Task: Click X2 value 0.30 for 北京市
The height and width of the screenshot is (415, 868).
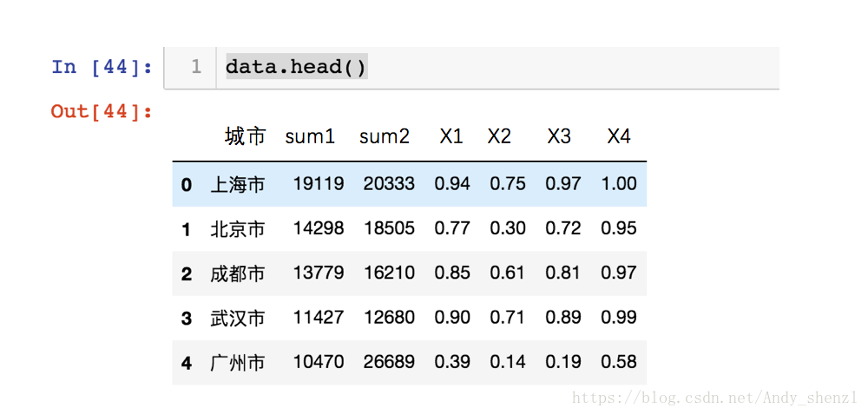Action: tap(508, 228)
